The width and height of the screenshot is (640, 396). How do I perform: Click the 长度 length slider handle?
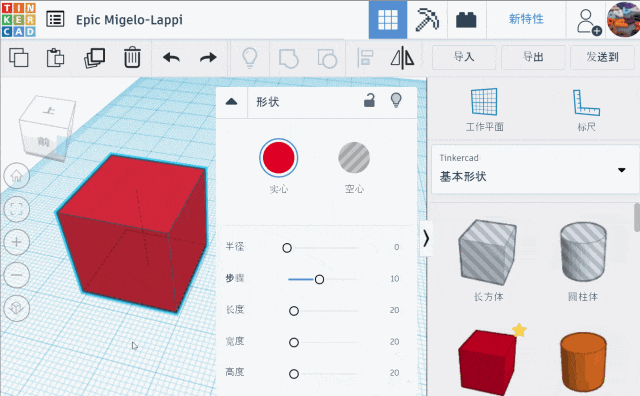pyautogui.click(x=294, y=311)
